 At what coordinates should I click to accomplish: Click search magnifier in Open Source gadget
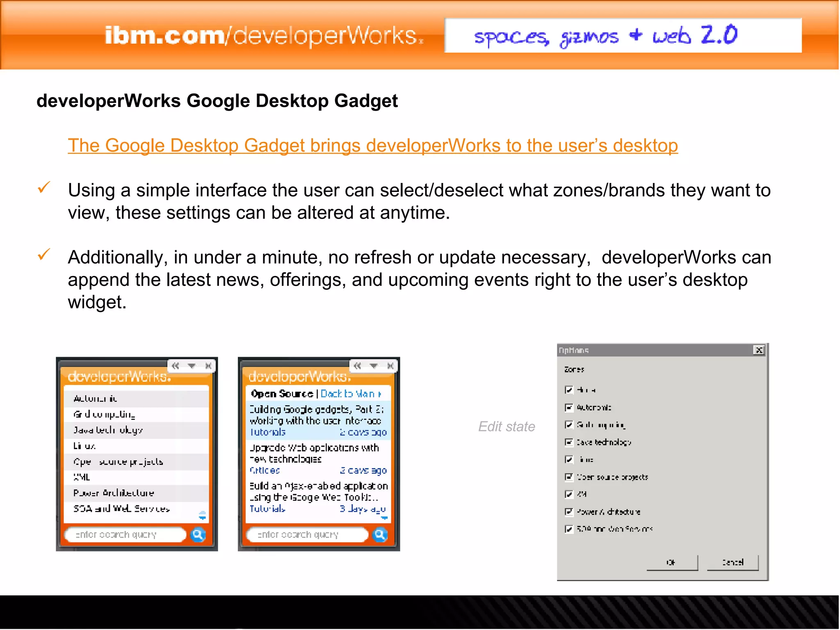tap(380, 534)
